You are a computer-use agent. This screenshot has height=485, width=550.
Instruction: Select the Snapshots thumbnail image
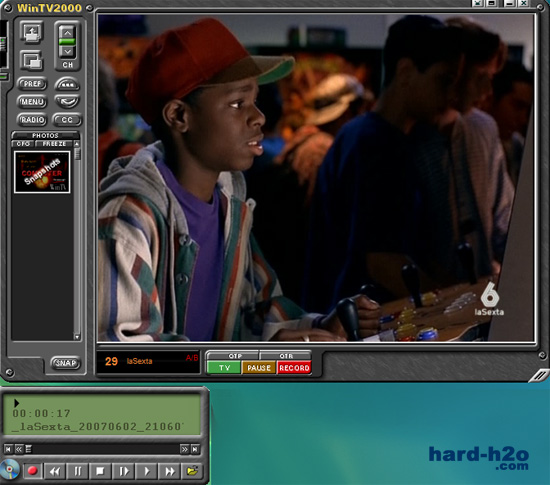42,172
